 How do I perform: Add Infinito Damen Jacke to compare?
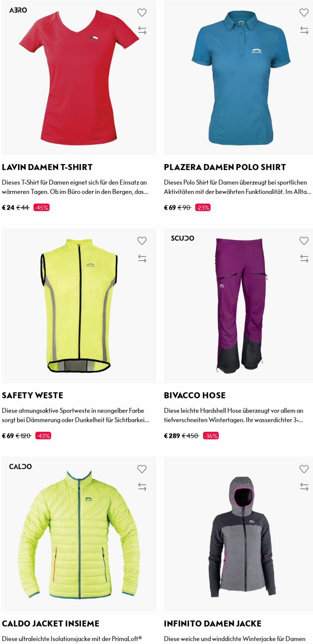pos(304,487)
